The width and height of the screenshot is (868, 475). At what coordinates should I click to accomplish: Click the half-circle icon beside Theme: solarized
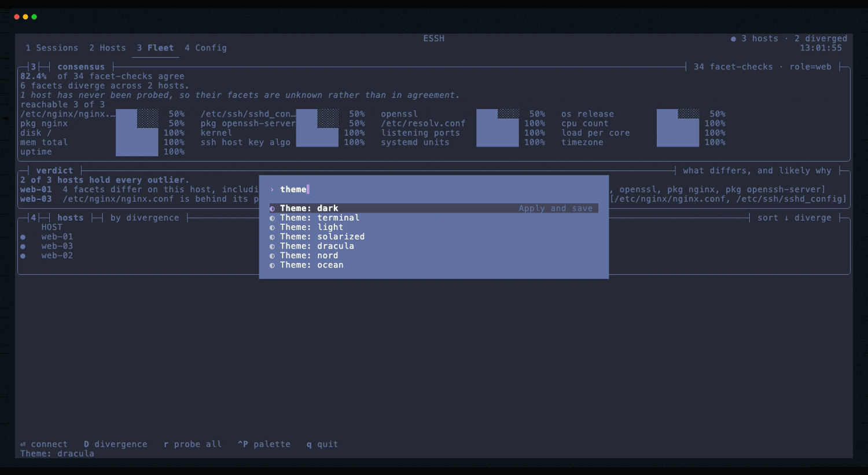point(272,237)
